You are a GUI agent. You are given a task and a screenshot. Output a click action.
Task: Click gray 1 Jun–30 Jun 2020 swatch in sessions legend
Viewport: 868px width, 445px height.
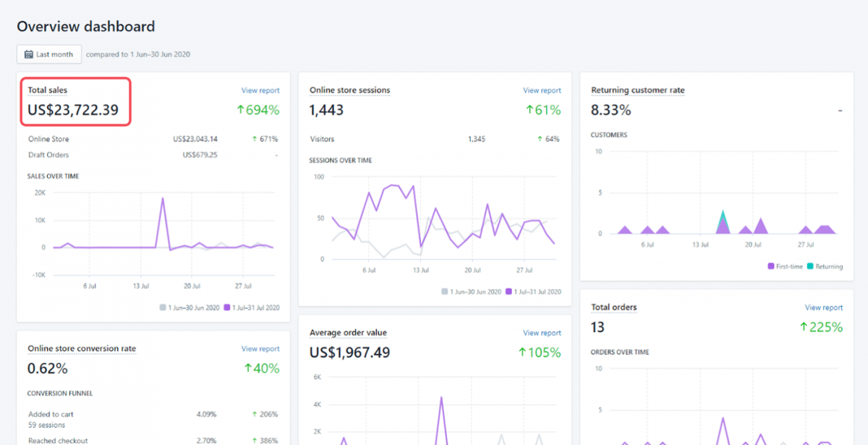(445, 292)
